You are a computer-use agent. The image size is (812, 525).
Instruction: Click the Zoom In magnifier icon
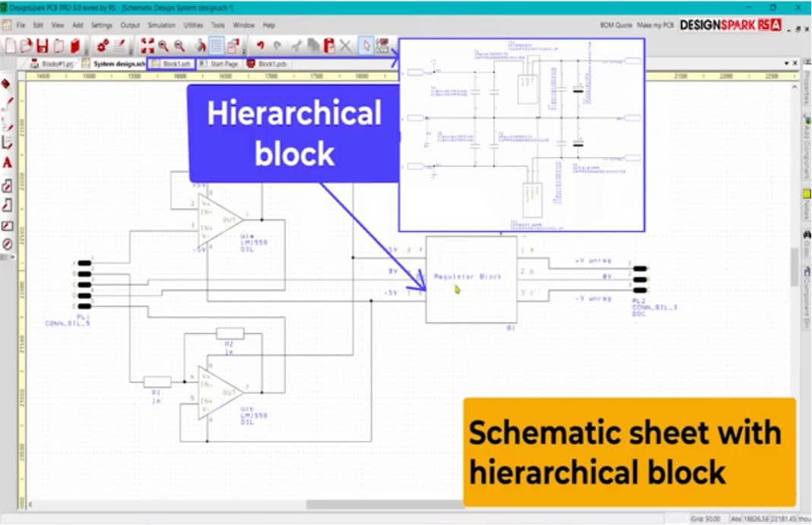163,46
